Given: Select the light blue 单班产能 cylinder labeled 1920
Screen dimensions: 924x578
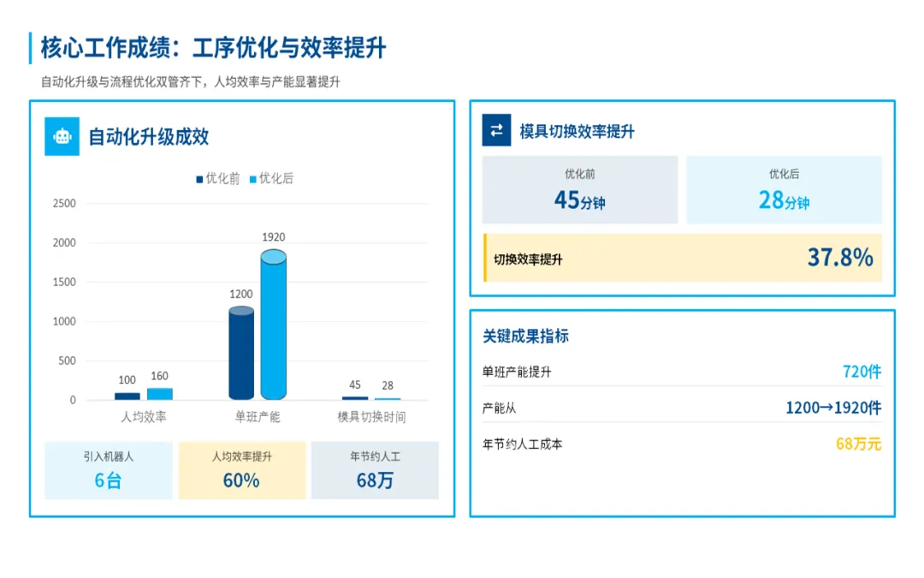Looking at the screenshot, I should tap(274, 325).
